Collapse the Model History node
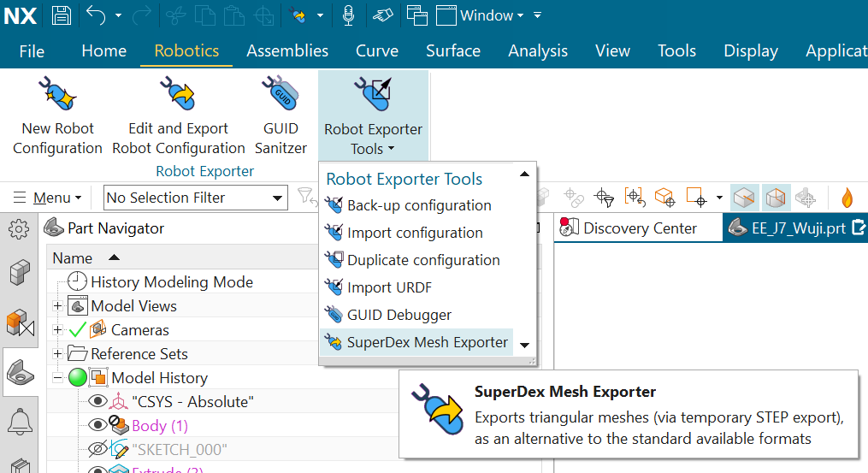 click(x=57, y=378)
